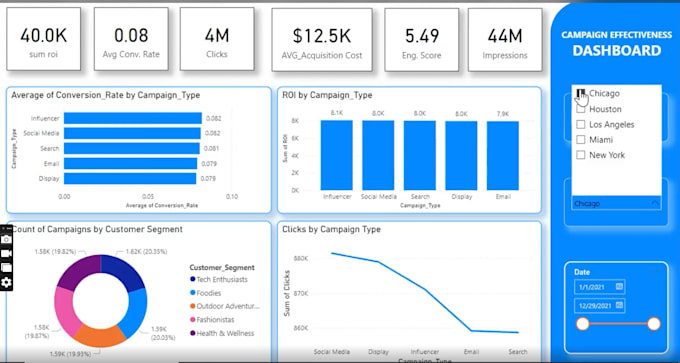Viewport: 680px width, 363px height.
Task: Click the Social Media ROI column
Action: pyautogui.click(x=379, y=155)
